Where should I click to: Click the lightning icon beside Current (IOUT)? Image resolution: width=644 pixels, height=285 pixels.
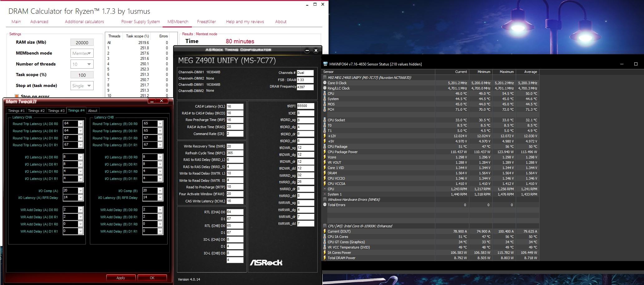(x=325, y=231)
